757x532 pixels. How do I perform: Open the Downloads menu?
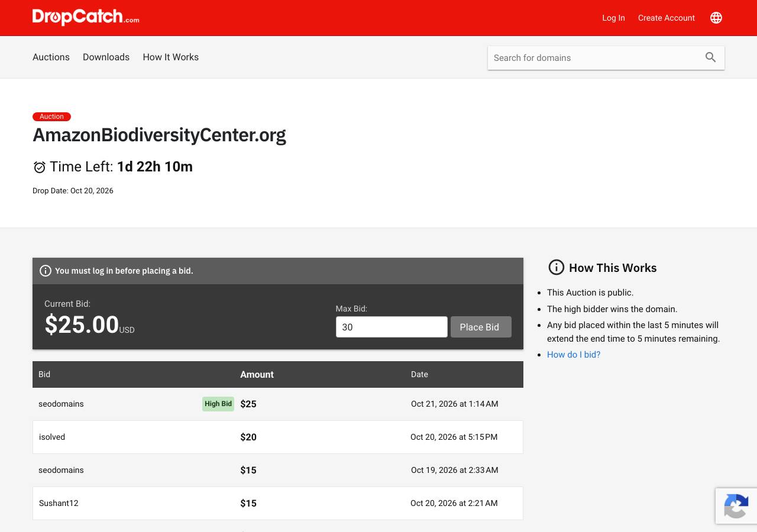pyautogui.click(x=106, y=57)
